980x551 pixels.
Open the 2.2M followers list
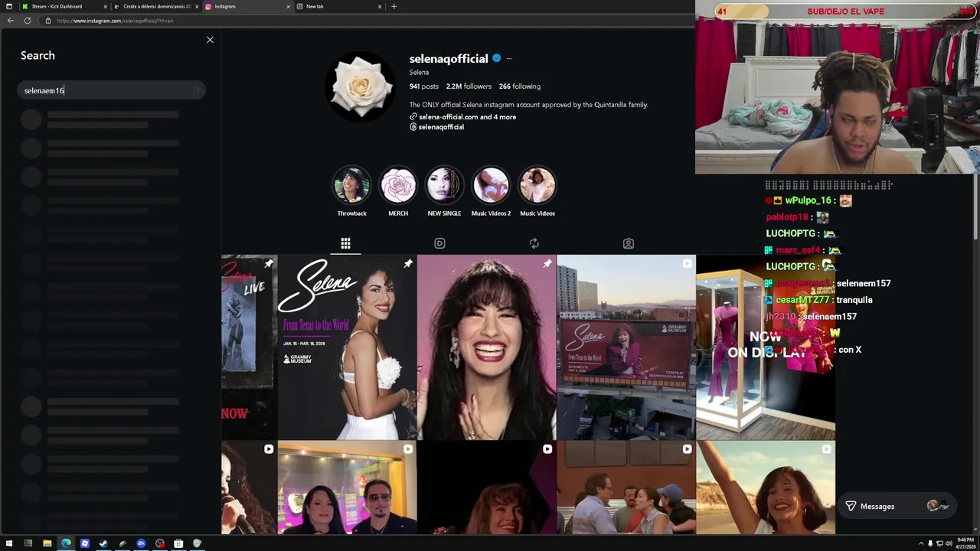tap(469, 86)
